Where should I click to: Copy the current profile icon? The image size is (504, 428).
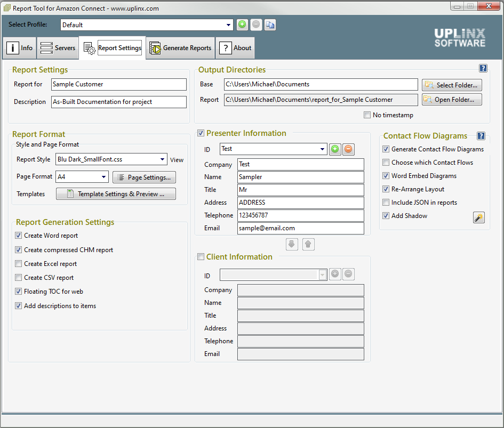[270, 25]
